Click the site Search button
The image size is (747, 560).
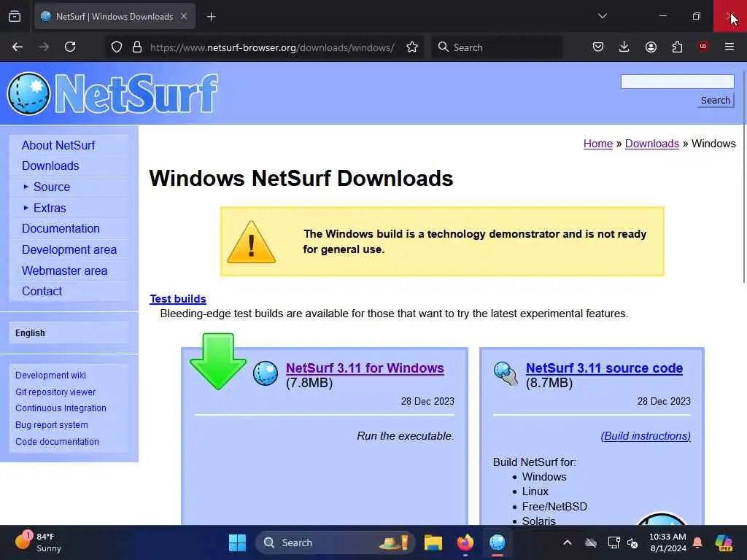coord(715,100)
